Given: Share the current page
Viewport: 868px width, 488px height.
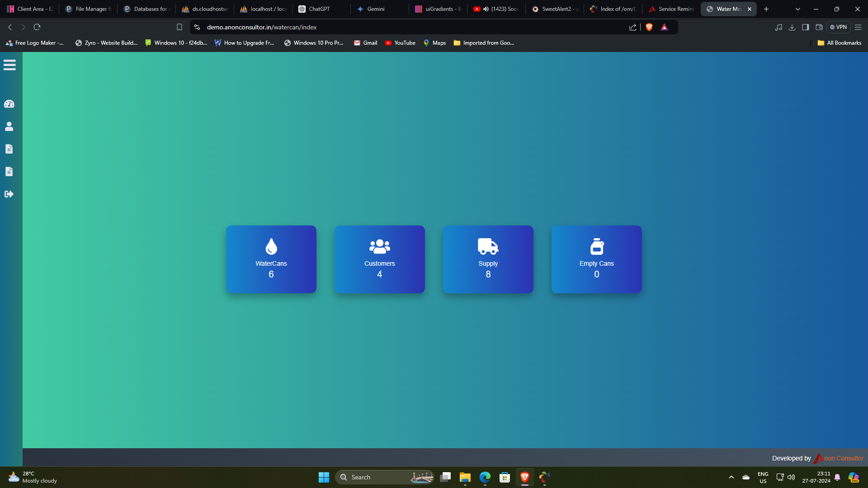Looking at the screenshot, I should (632, 27).
